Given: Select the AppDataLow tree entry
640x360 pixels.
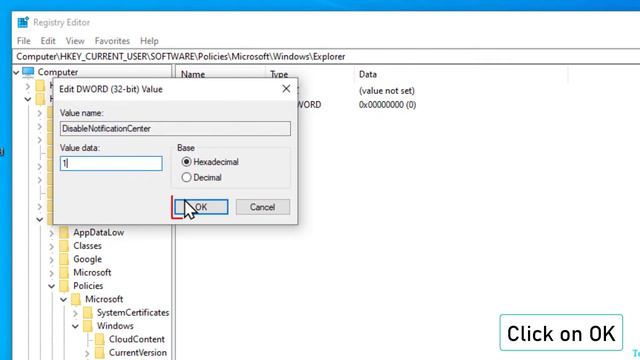Looking at the screenshot, I should tap(98, 233).
